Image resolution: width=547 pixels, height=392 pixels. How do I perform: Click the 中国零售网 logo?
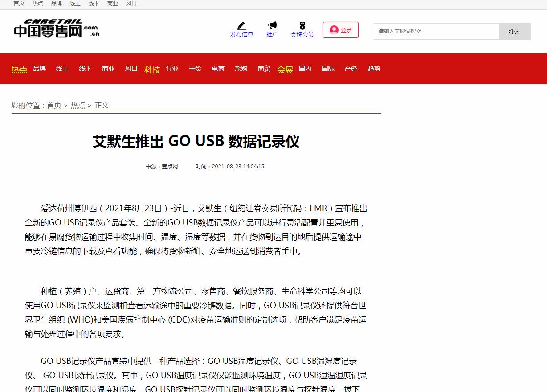56,29
